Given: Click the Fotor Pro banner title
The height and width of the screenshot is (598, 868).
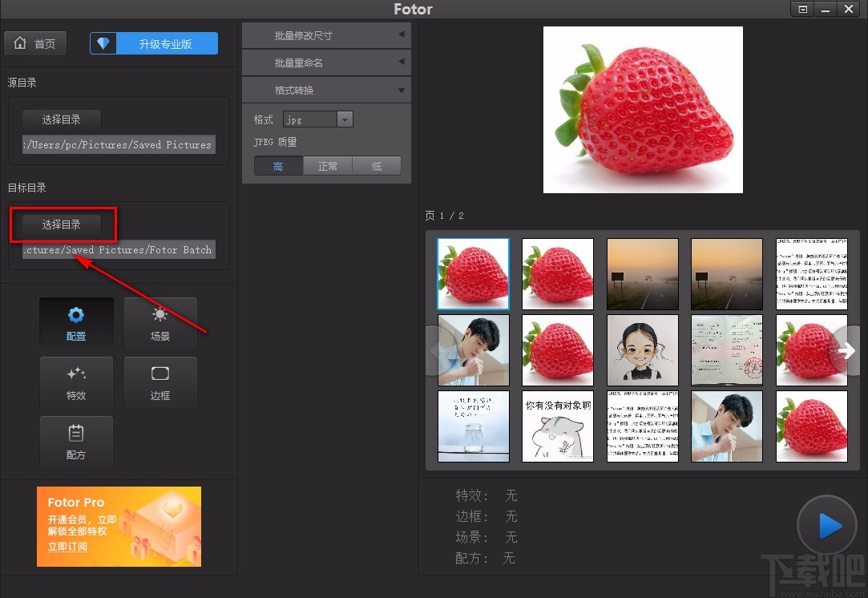Looking at the screenshot, I should coord(76,503).
